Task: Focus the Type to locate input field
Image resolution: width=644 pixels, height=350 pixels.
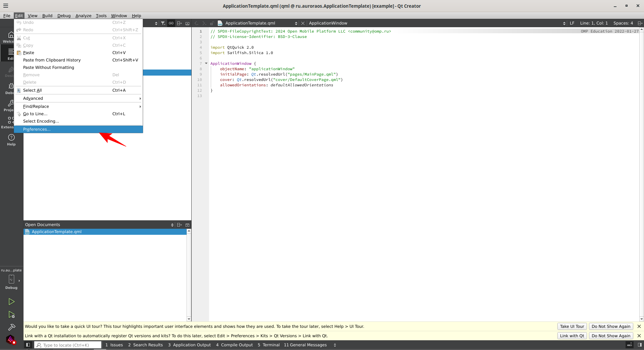Action: pyautogui.click(x=68, y=345)
